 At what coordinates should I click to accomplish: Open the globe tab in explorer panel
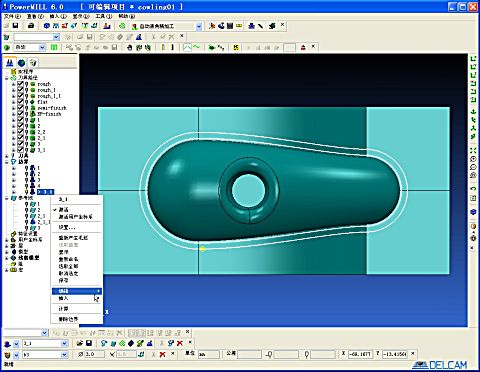21,63
